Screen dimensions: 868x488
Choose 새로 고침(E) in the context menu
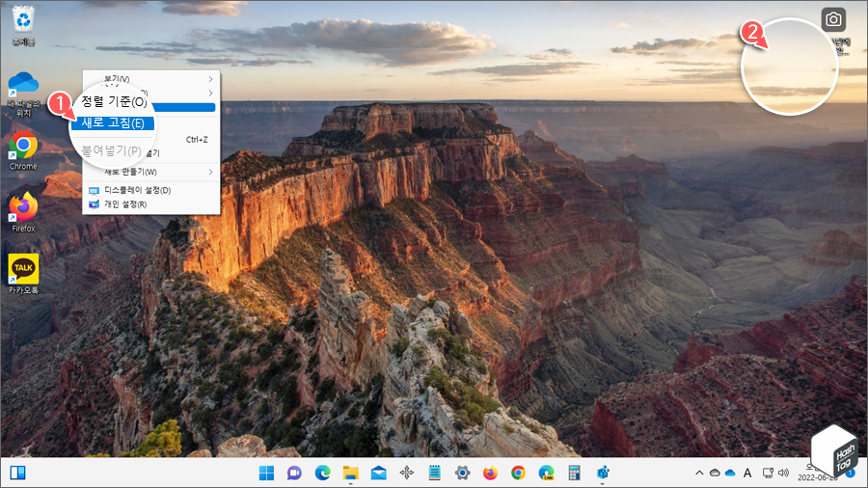(113, 122)
